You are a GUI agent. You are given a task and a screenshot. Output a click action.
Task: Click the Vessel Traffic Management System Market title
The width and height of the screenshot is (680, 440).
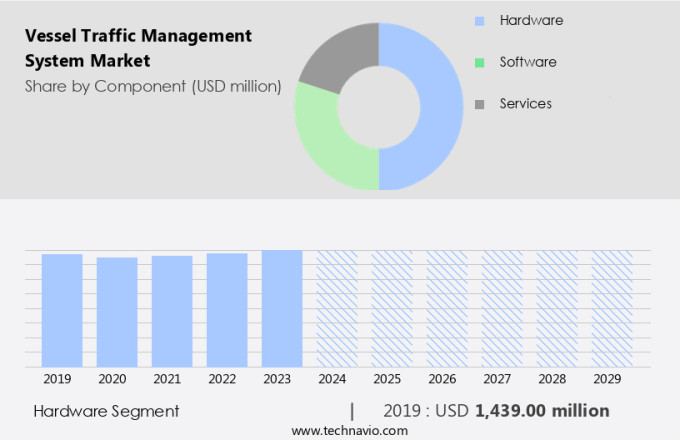pyautogui.click(x=138, y=48)
